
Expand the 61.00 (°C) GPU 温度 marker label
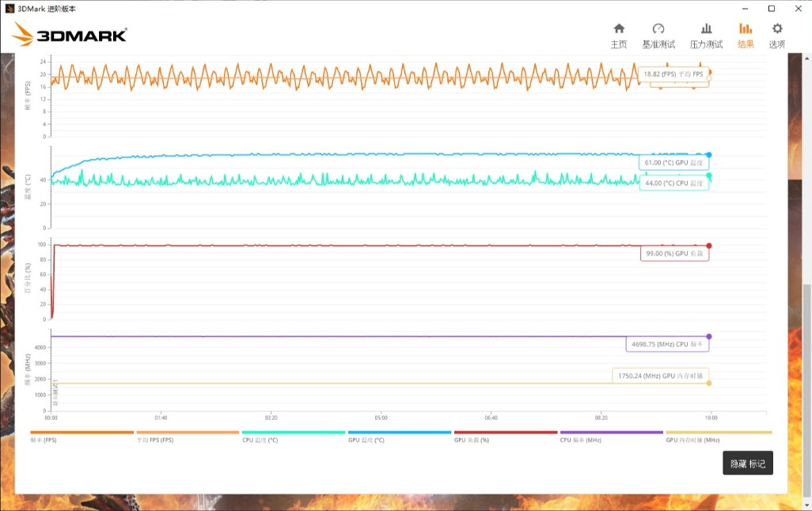pos(675,161)
